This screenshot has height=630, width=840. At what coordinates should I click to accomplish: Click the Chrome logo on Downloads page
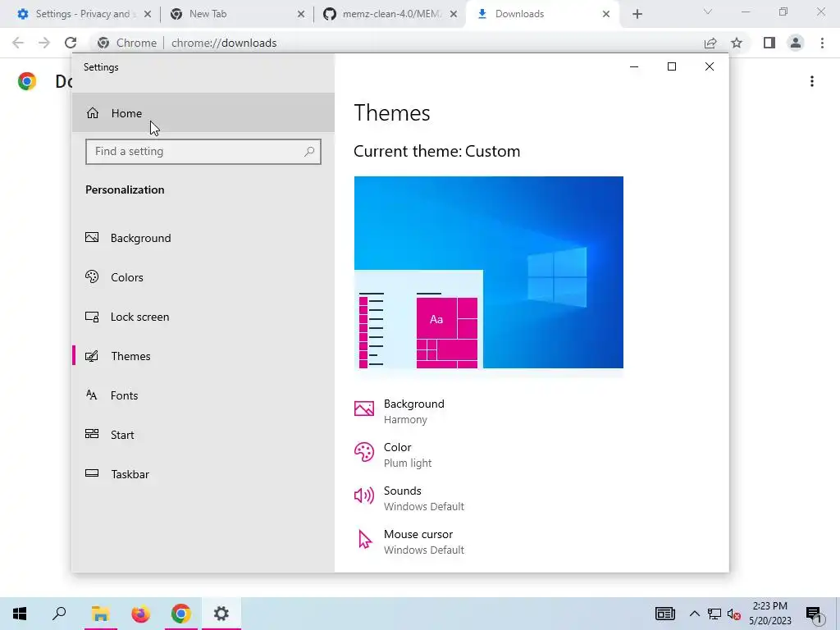tap(27, 81)
